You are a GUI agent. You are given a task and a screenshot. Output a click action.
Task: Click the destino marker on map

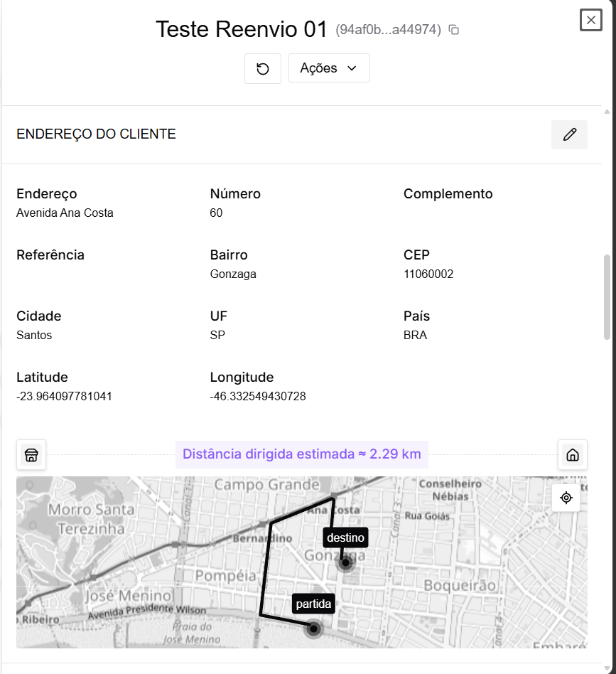345,562
